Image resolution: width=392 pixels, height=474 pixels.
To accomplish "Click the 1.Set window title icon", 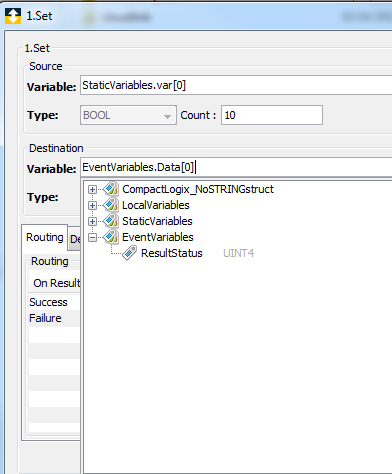I will pyautogui.click(x=13, y=16).
